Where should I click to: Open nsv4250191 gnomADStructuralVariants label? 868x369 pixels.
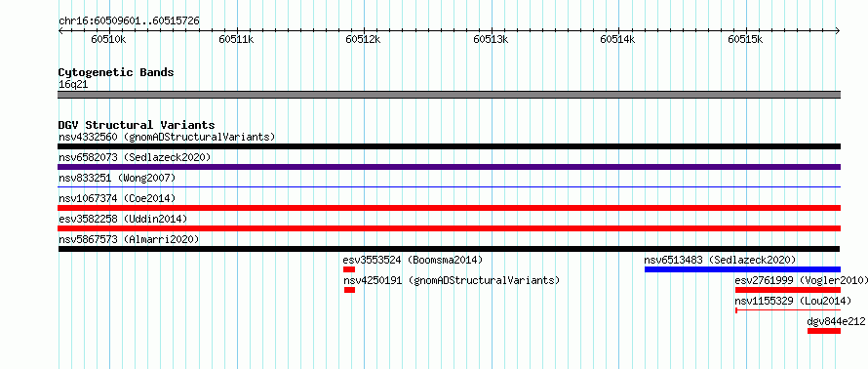pos(452,280)
